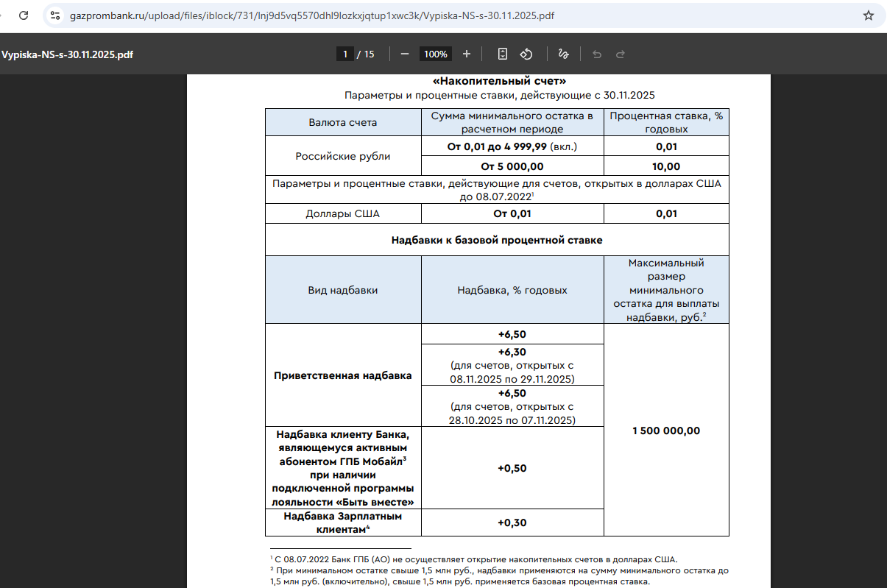Click the 1 500 000,00 maximum amount cell
This screenshot has height=588, width=887.
click(x=665, y=431)
